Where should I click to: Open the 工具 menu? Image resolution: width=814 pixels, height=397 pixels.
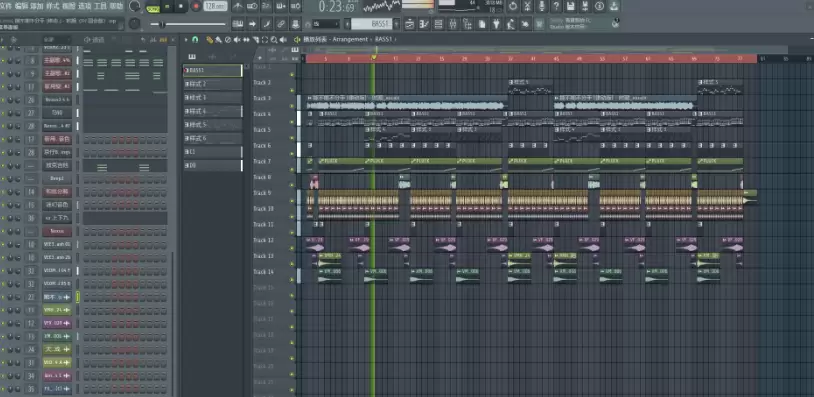click(x=100, y=6)
